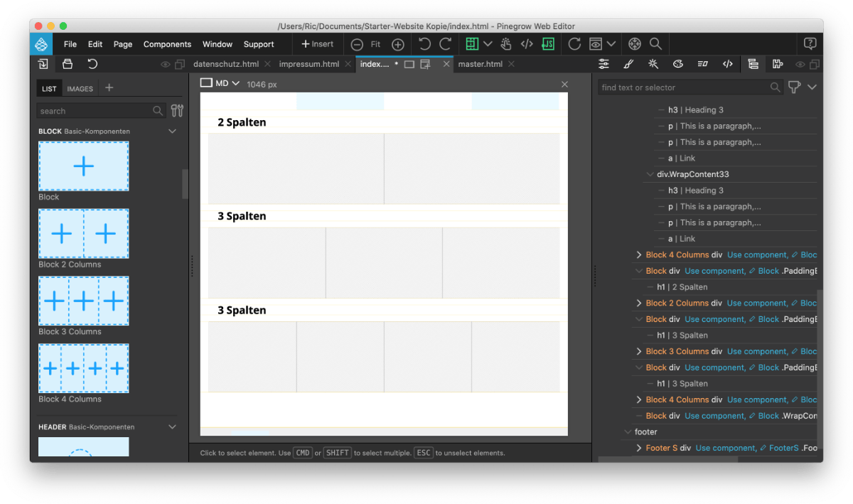Click the hand pointer interaction icon
The width and height of the screenshot is (853, 504).
pyautogui.click(x=506, y=44)
